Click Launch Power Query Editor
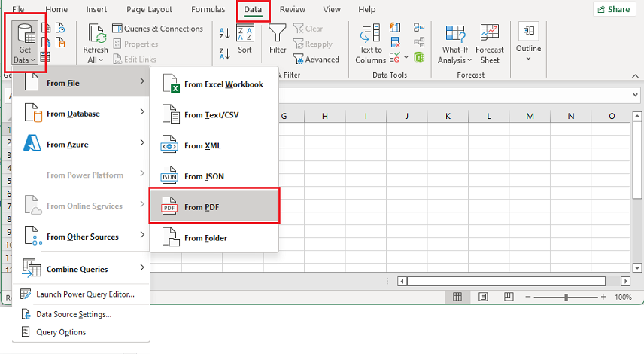The image size is (644, 354). [81, 294]
